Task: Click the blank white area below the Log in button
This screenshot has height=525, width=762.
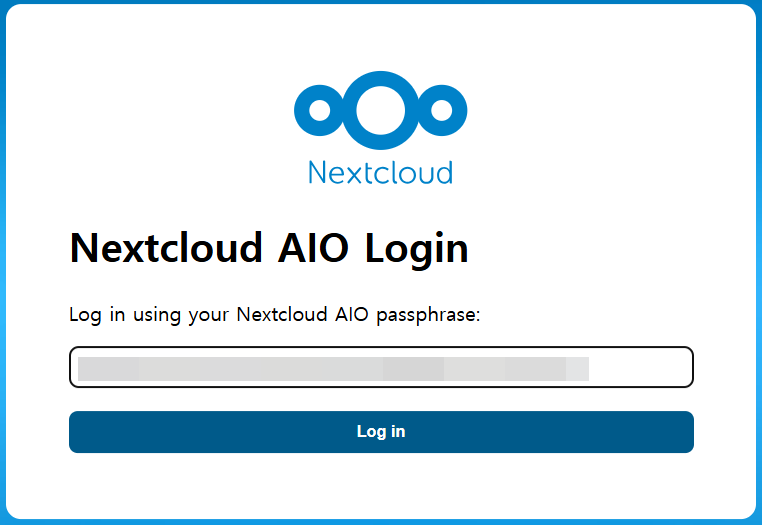Action: click(x=380, y=485)
